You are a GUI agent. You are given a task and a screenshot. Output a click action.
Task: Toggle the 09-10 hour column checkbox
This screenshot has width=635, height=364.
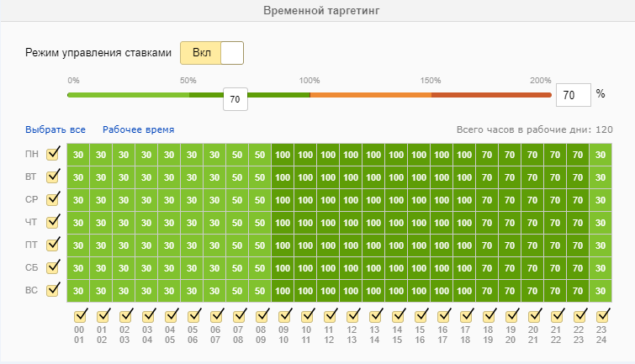284,315
